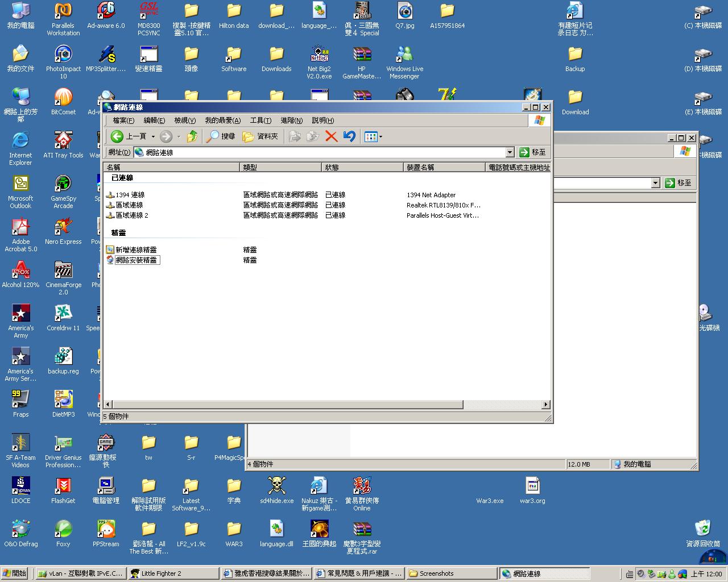Click the red X delete icon
The height and width of the screenshot is (582, 728).
331,136
